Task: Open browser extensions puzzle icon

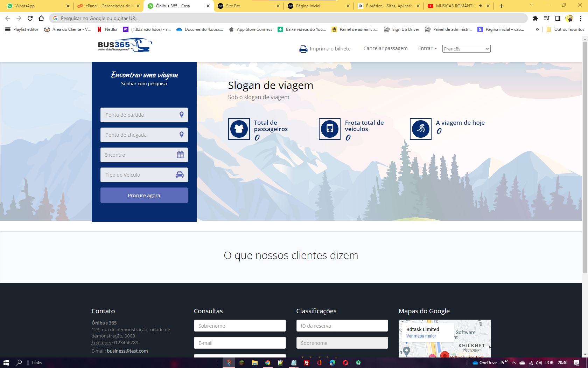Action: pyautogui.click(x=535, y=18)
